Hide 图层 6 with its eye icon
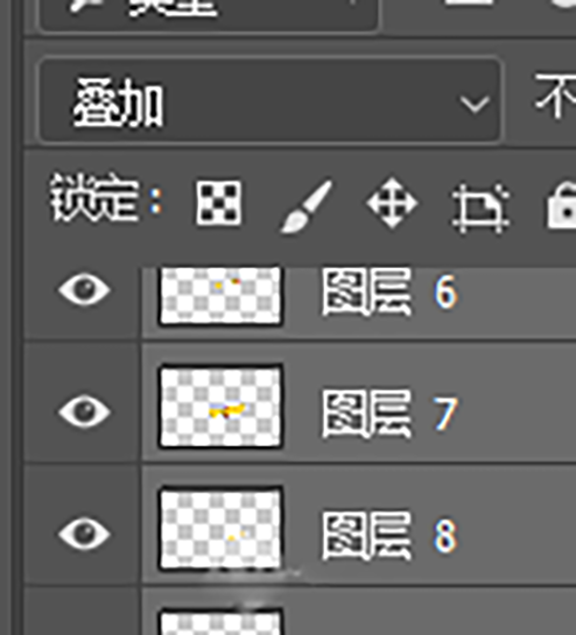576x635 pixels. pyautogui.click(x=84, y=290)
